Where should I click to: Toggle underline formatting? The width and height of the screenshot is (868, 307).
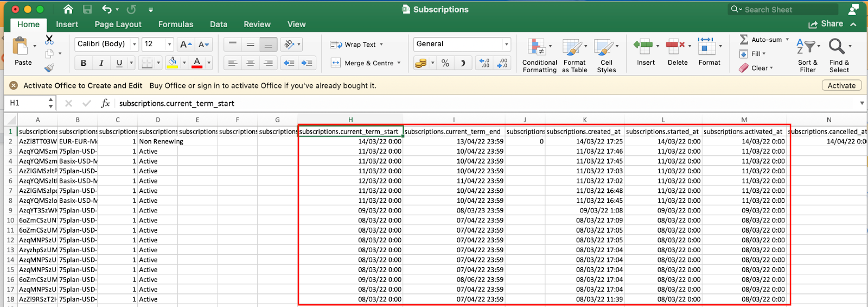point(119,63)
